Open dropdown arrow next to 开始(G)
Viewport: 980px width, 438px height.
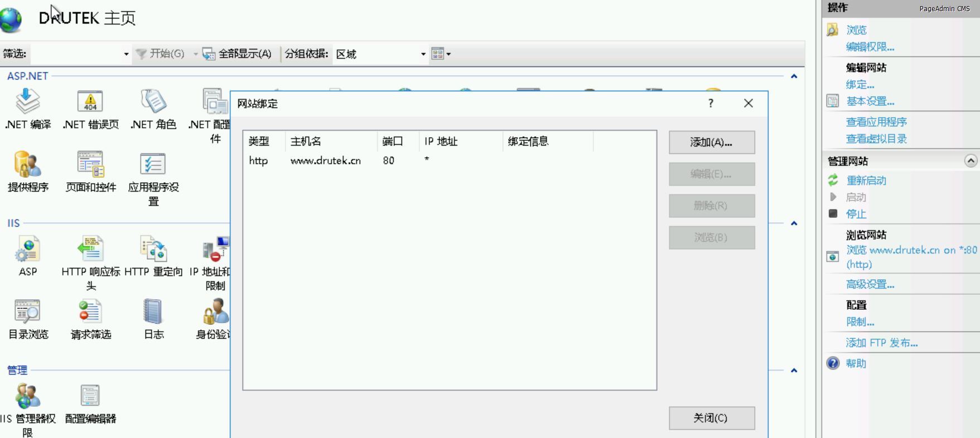coord(196,54)
